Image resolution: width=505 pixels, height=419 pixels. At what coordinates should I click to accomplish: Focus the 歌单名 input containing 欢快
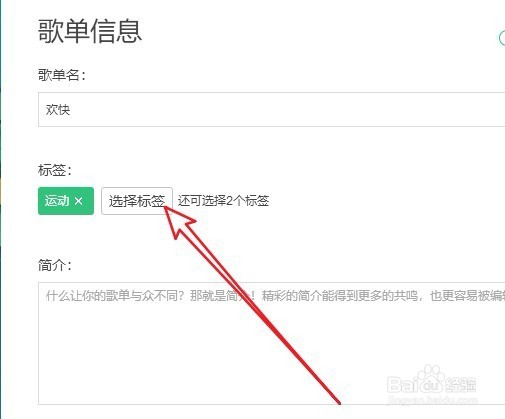coord(271,110)
